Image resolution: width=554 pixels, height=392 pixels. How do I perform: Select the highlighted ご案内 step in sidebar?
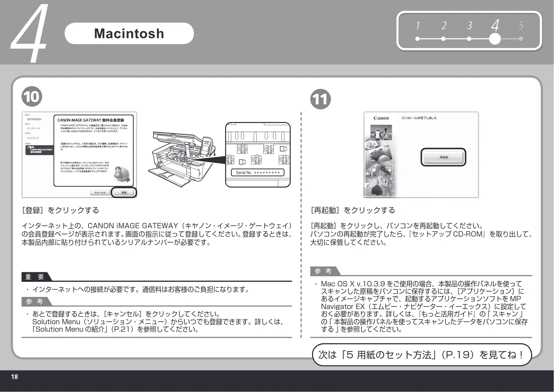coord(39,150)
